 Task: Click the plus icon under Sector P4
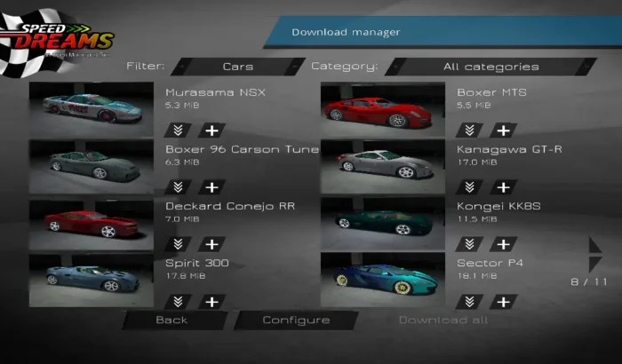(x=503, y=301)
